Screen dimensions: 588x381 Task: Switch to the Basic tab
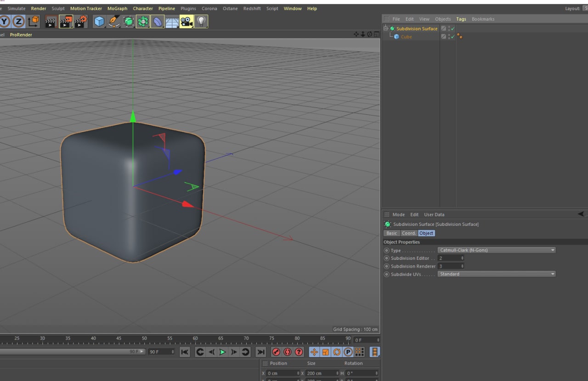pyautogui.click(x=391, y=233)
